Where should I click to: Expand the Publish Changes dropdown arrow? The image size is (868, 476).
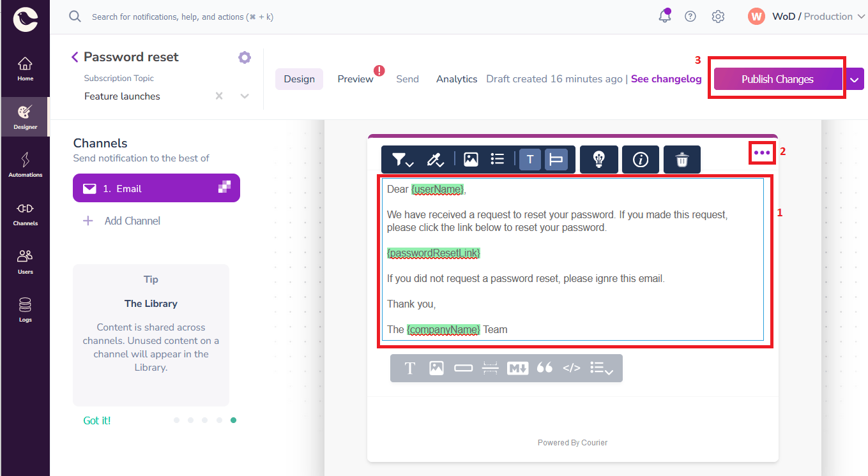[x=855, y=78]
